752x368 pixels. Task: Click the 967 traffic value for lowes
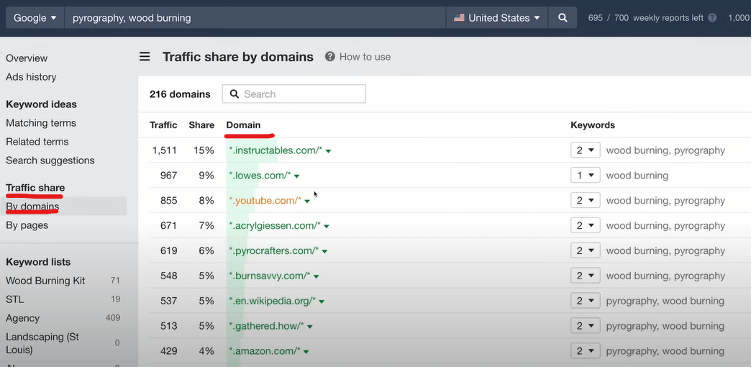click(169, 176)
